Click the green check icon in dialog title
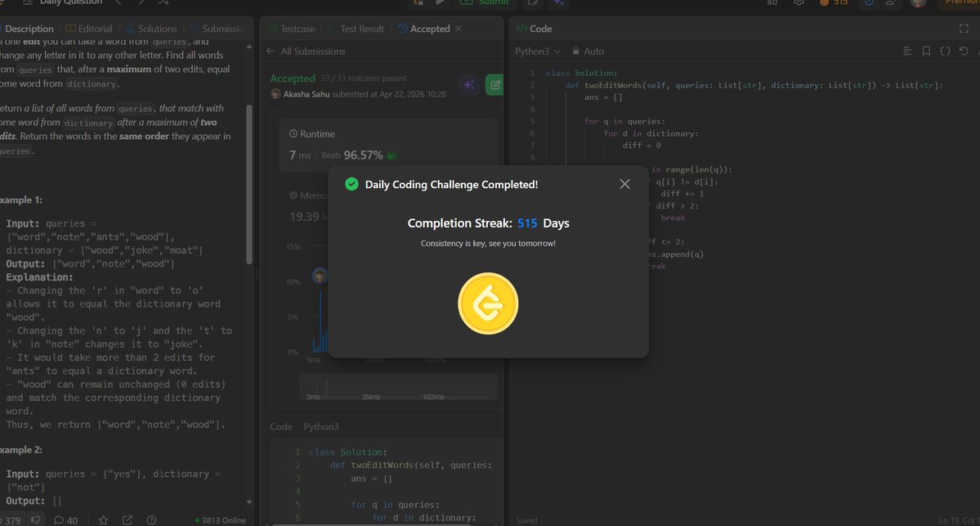The width and height of the screenshot is (980, 526). [x=352, y=184]
